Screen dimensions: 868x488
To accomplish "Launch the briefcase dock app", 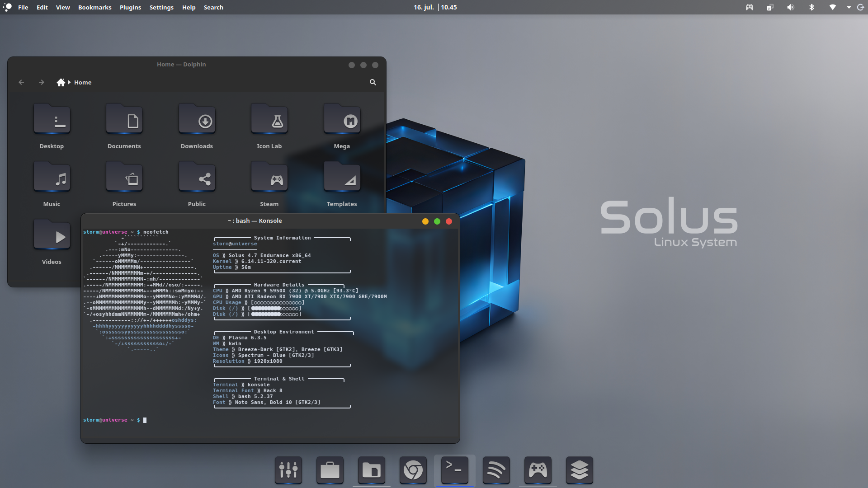I will click(330, 470).
